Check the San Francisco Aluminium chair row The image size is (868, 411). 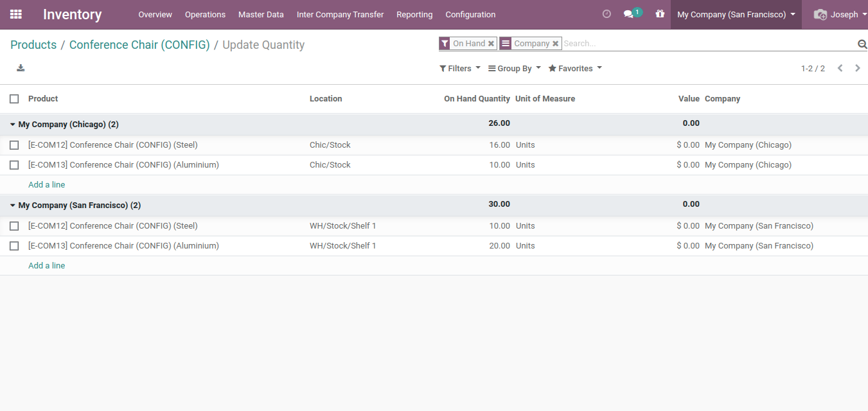click(x=14, y=246)
